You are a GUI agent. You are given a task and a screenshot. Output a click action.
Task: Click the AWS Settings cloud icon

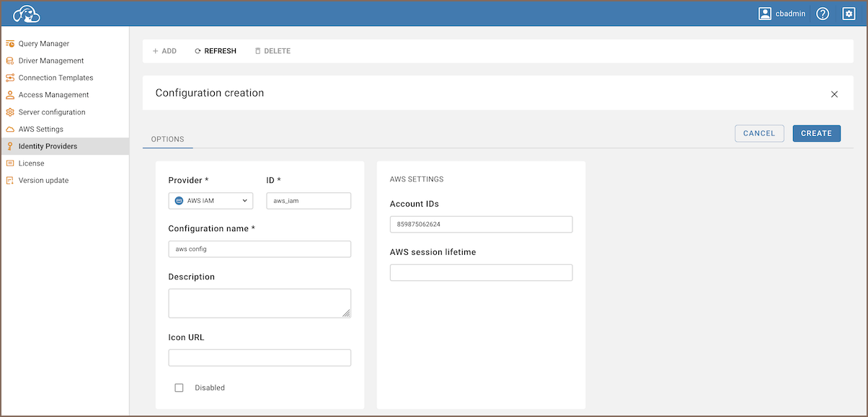10,130
